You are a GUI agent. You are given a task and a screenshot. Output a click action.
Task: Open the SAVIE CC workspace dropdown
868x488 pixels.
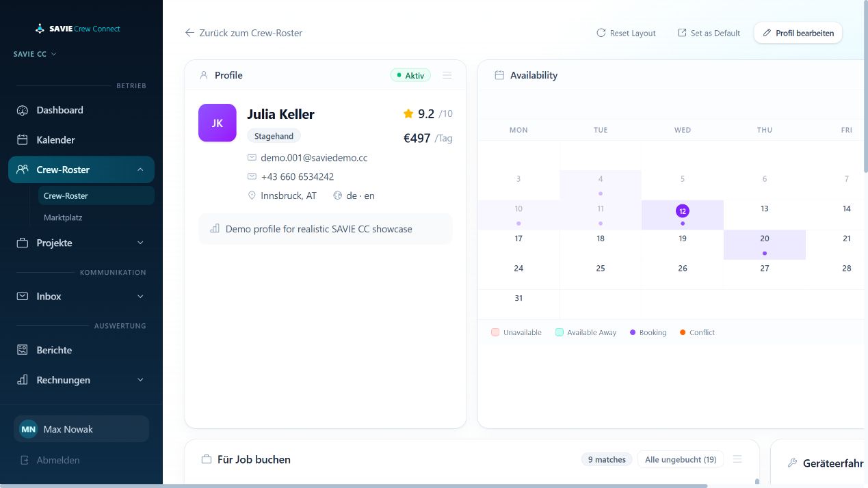[35, 54]
